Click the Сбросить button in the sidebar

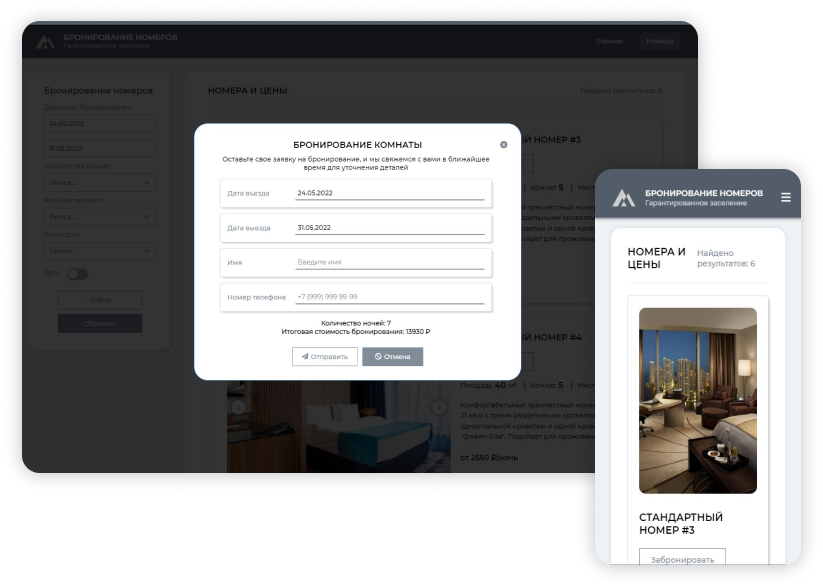tap(100, 323)
